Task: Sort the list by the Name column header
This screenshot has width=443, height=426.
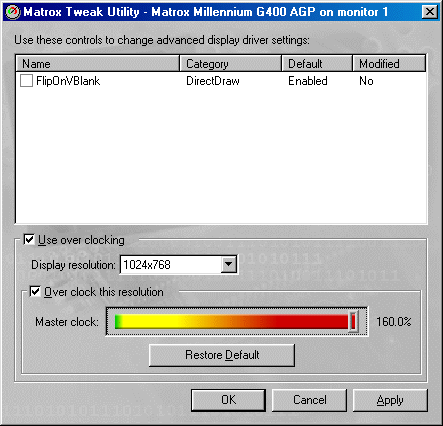Action: coord(97,63)
